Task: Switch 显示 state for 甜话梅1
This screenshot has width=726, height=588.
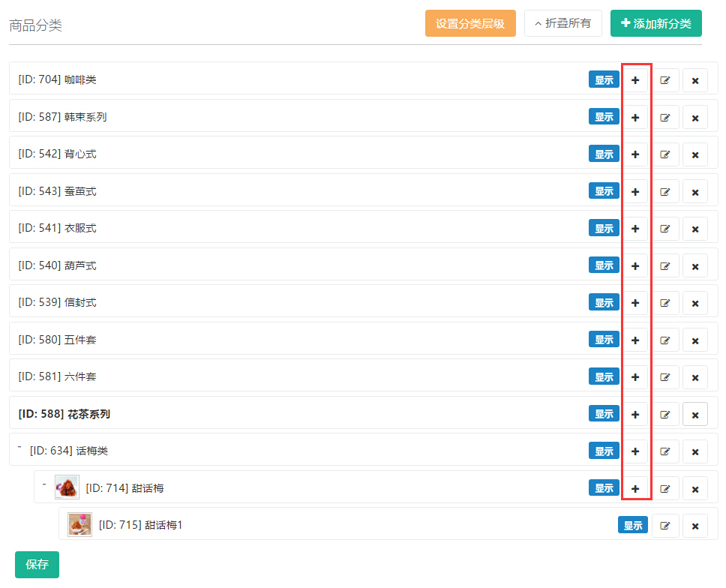Action: (633, 525)
